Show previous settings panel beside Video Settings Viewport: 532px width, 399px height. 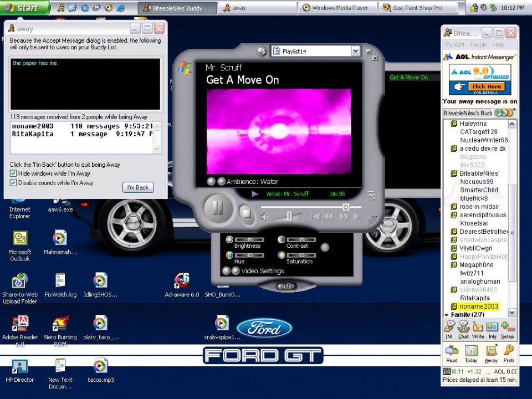pyautogui.click(x=226, y=271)
